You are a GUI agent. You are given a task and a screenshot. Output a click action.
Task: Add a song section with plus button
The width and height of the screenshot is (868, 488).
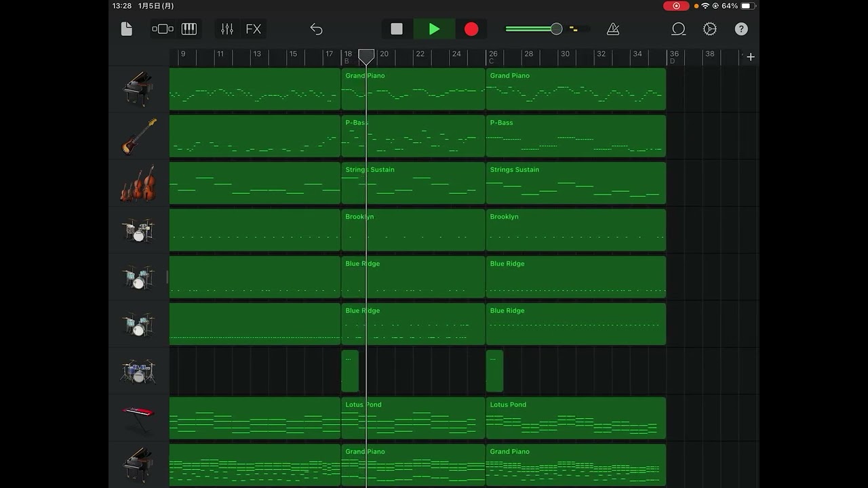click(751, 58)
